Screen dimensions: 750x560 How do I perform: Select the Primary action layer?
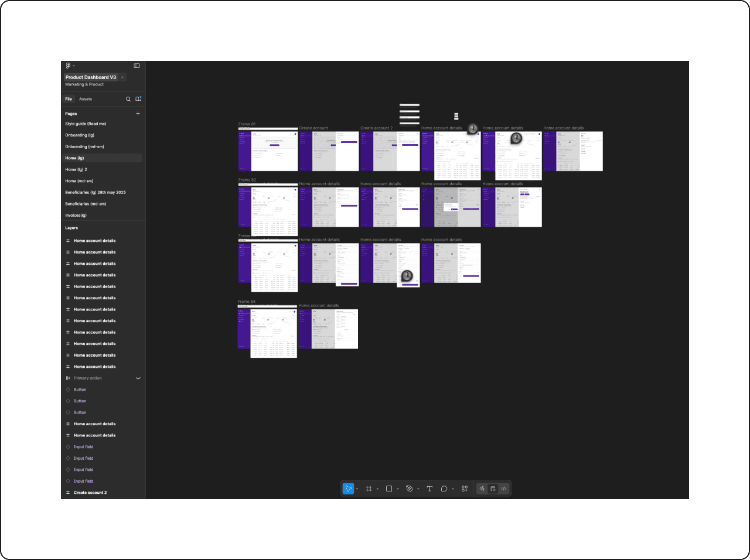(103, 378)
